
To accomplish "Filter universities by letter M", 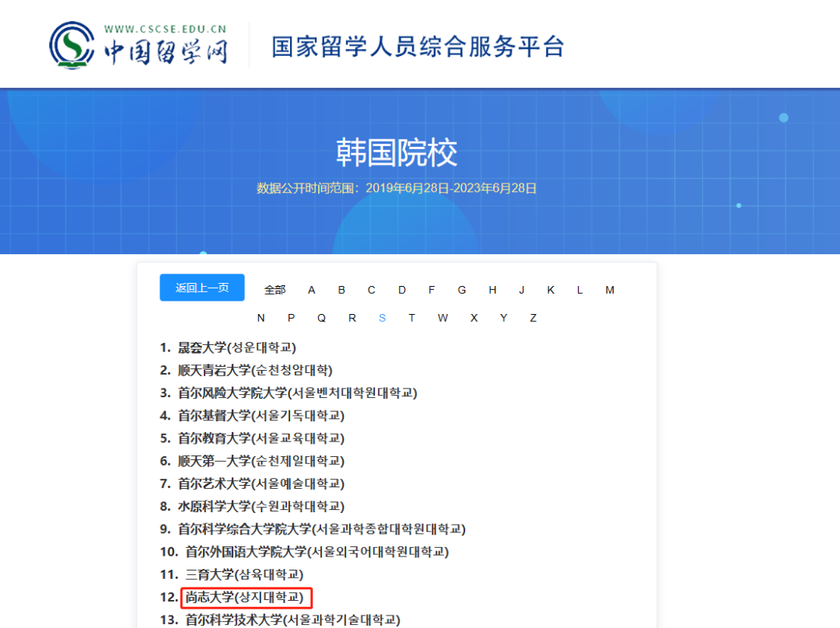I will click(610, 290).
